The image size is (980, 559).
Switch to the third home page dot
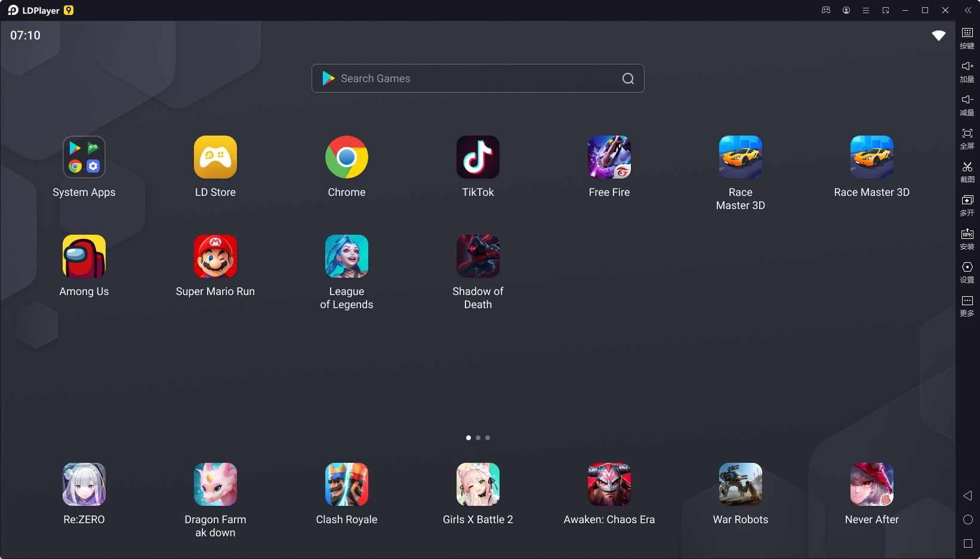coord(488,438)
